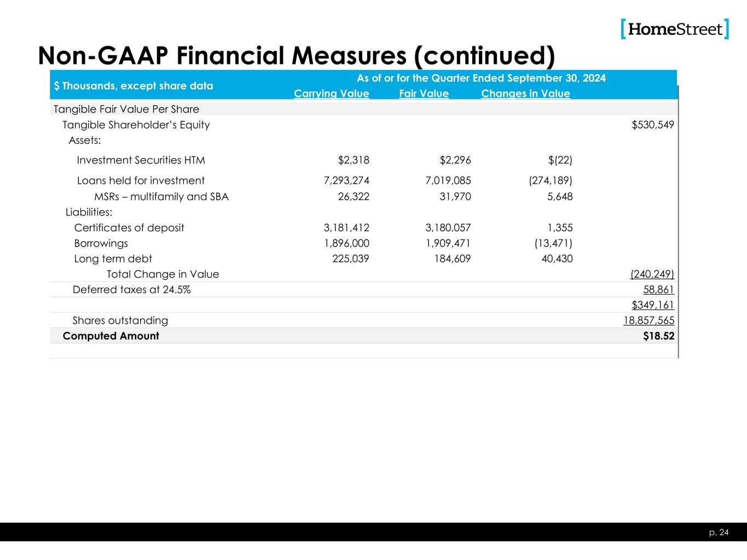
Task: Click the Fair Value column header
Action: tap(424, 94)
